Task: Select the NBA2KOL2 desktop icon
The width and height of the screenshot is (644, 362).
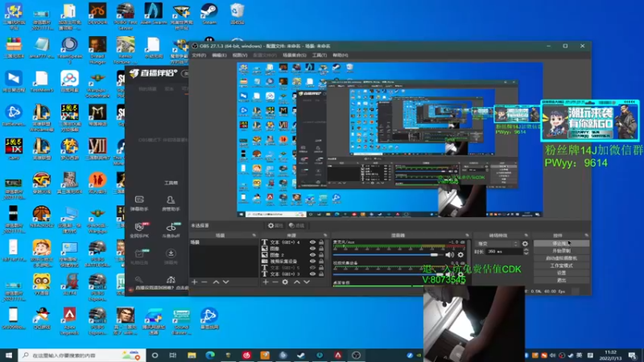Action: 42,217
